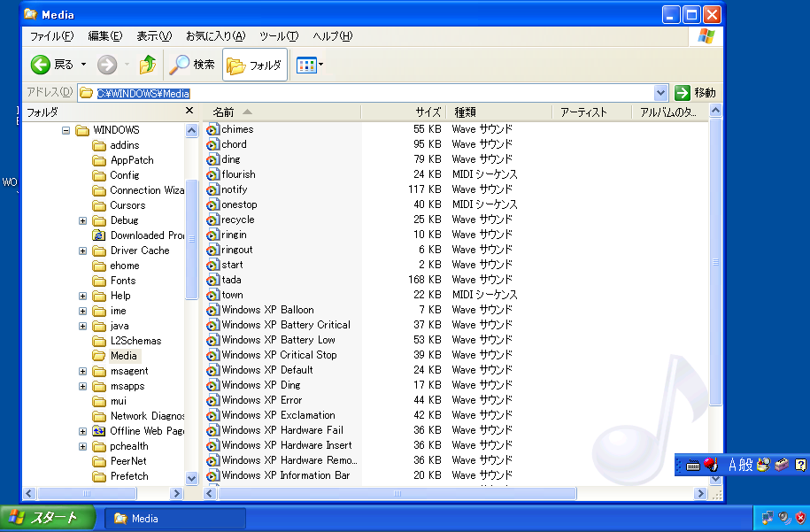
Task: Click the chord sound file icon
Action: pos(212,144)
